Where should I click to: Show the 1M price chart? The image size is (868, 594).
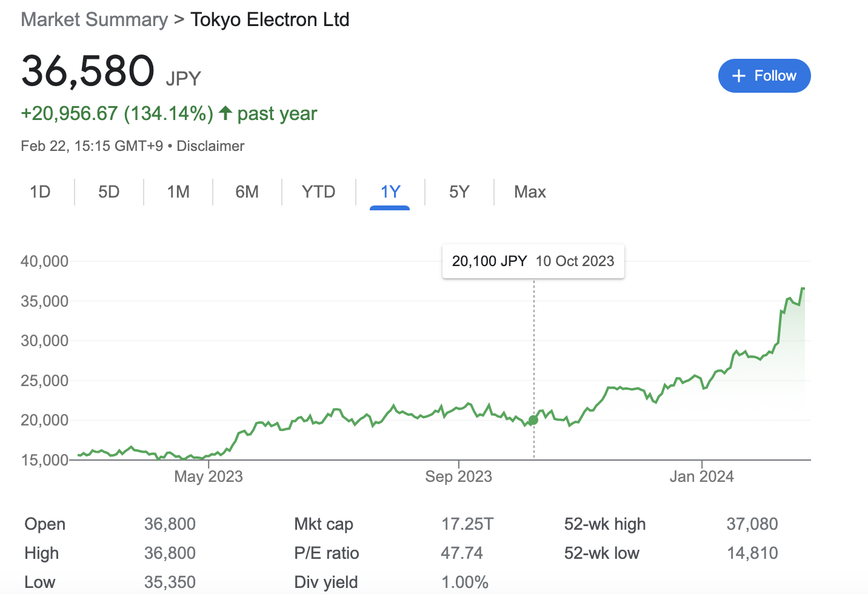click(x=178, y=192)
